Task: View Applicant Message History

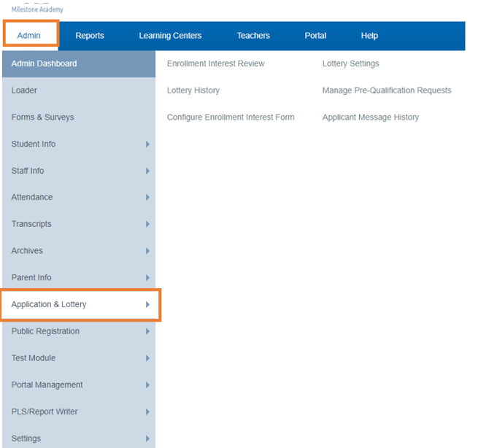Action: [371, 117]
